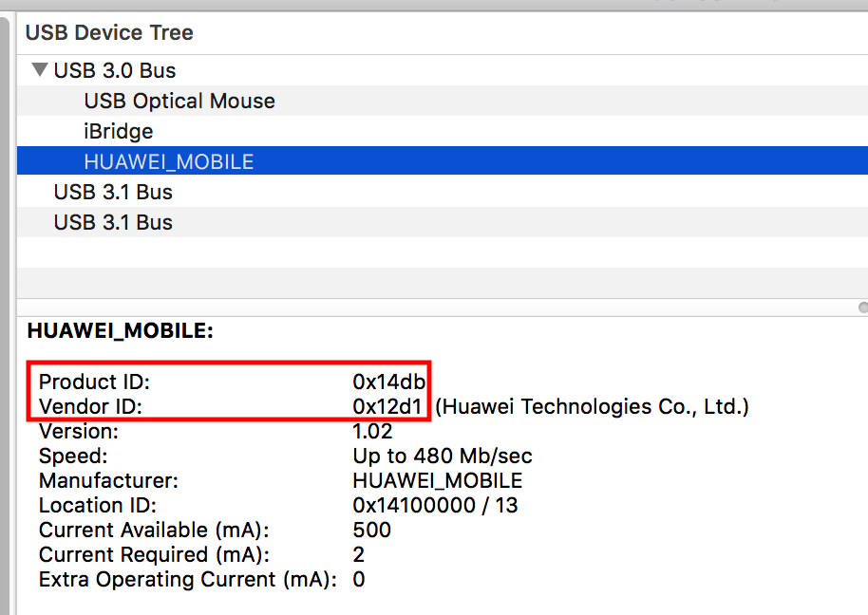Select the second USB 3.1 Bus row

pyautogui.click(x=443, y=222)
